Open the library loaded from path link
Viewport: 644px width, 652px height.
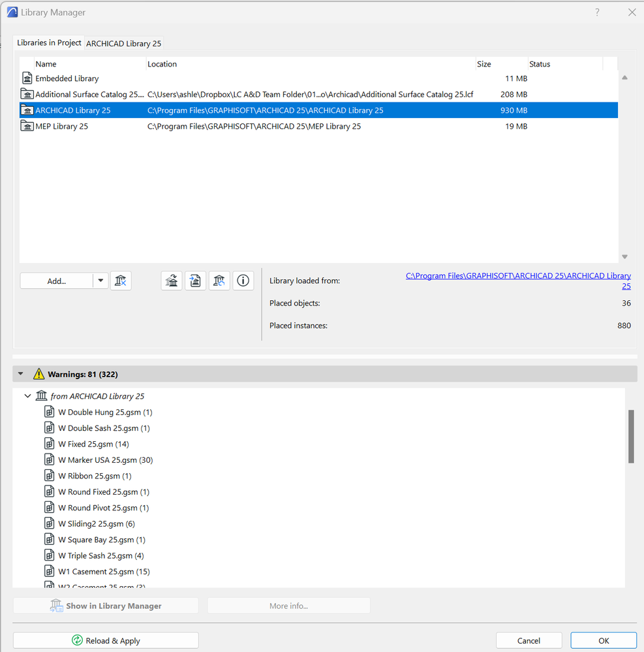(518, 281)
